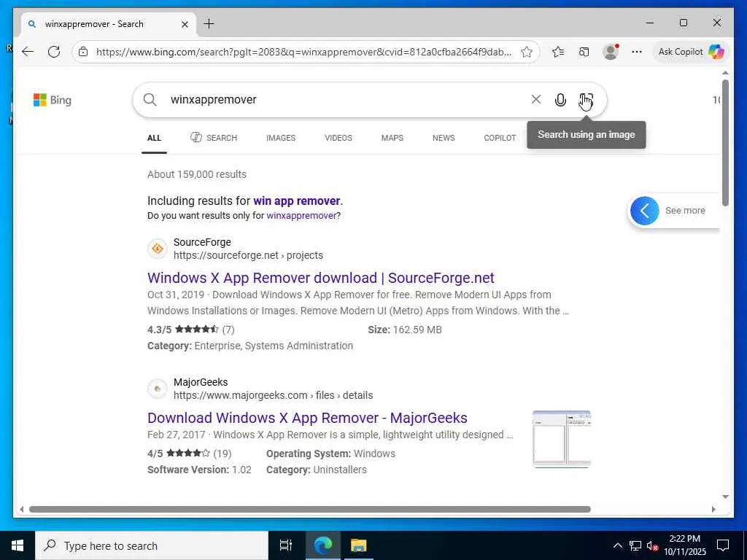Image resolution: width=747 pixels, height=560 pixels.
Task: Open the notification center icon
Action: click(x=723, y=545)
